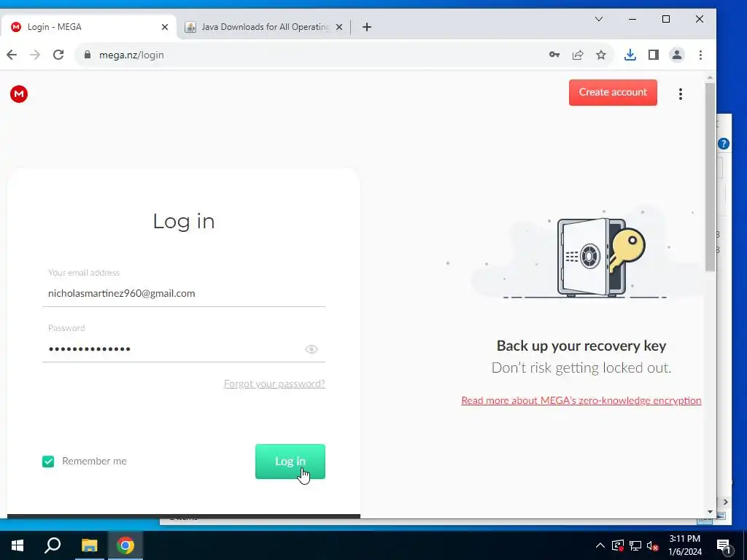The image size is (747, 560).
Task: Go back to the previous page
Action: (x=12, y=55)
